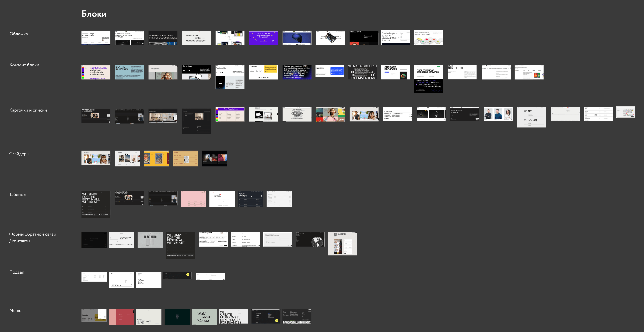Select the 'Tailored Furniture & Interior Design' cover
Screen dimensions: 644x332
(163, 38)
